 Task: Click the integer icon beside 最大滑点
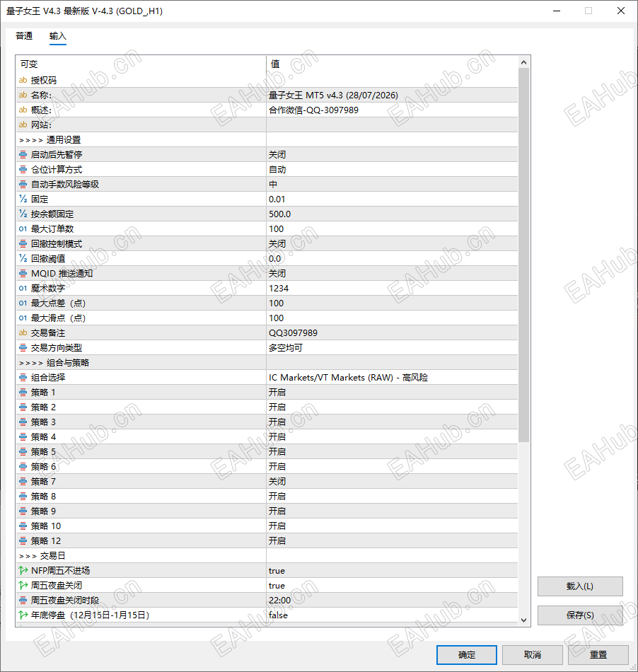[23, 318]
